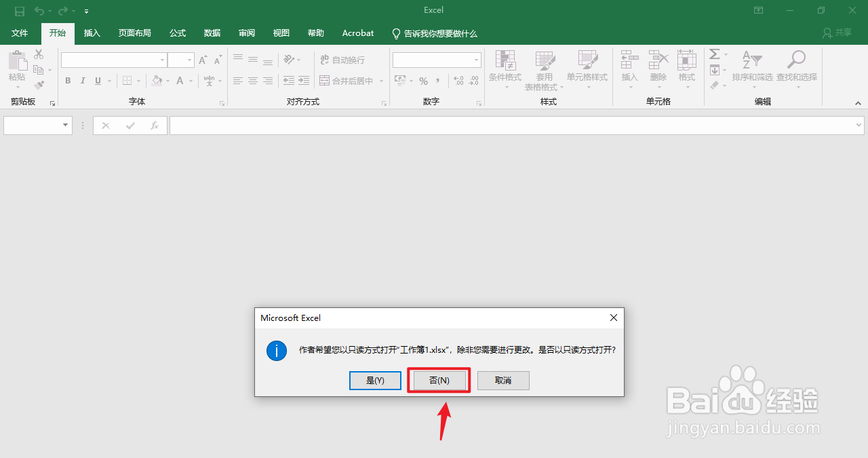This screenshot has width=868, height=458.
Task: Click the Name Box field
Action: tap(38, 126)
